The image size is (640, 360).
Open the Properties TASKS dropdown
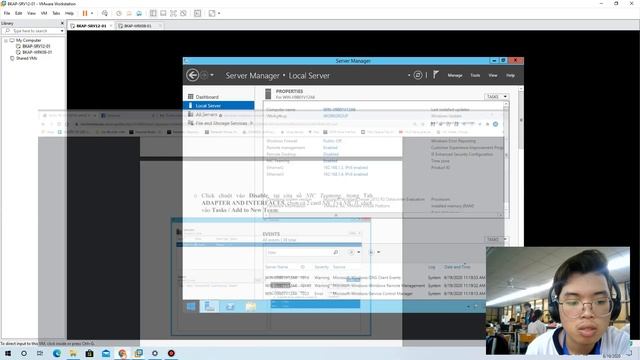[x=496, y=97]
